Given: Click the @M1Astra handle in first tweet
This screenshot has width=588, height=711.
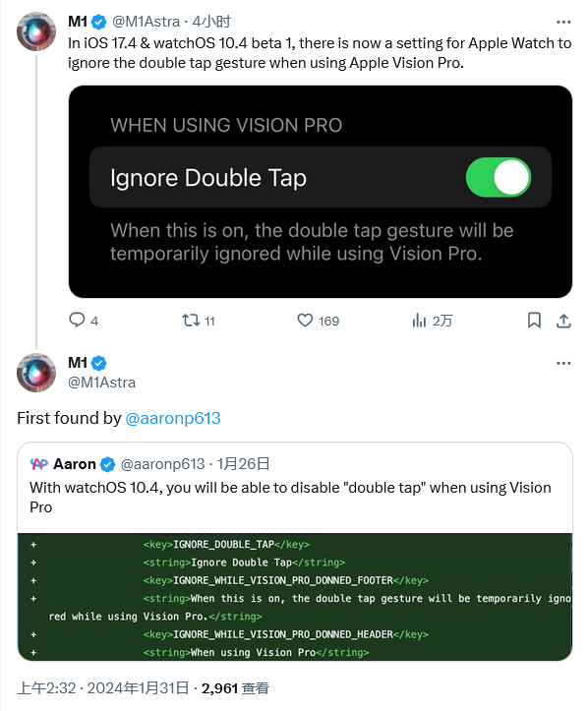Looking at the screenshot, I should pyautogui.click(x=146, y=22).
